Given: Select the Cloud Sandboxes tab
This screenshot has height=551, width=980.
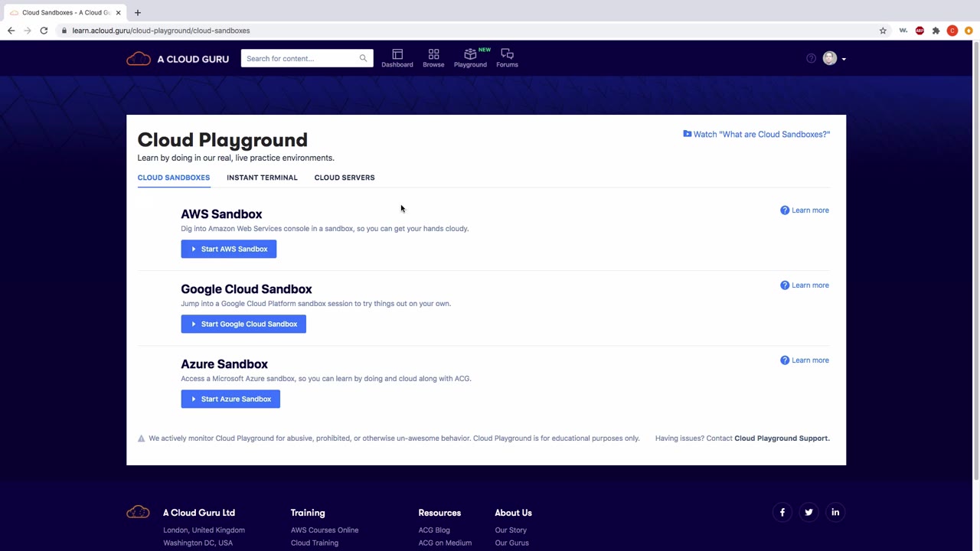Looking at the screenshot, I should (x=174, y=178).
